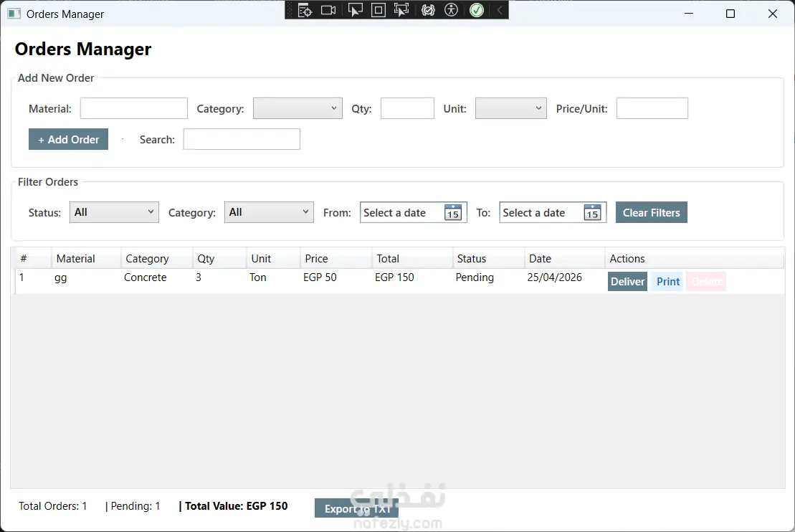Click Print button for order gg
Image resolution: width=795 pixels, height=532 pixels.
click(x=667, y=282)
